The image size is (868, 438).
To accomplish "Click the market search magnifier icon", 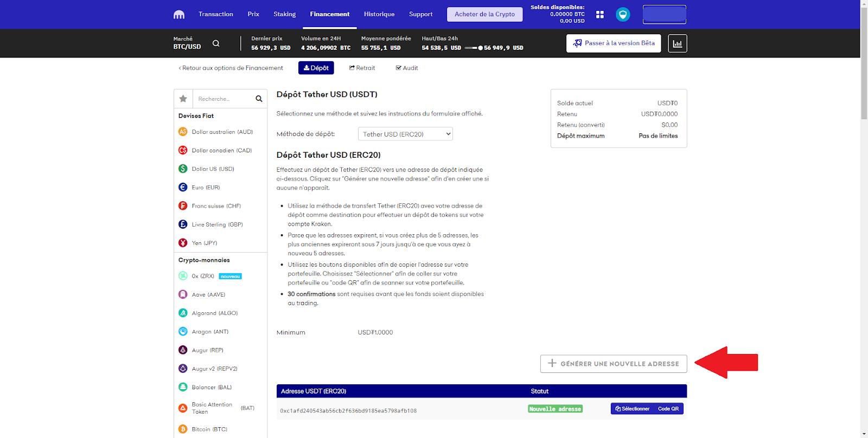I will [216, 43].
